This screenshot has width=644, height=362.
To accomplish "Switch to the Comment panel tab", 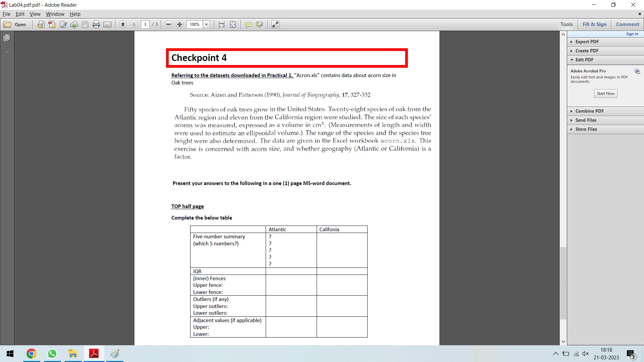I will point(628,24).
